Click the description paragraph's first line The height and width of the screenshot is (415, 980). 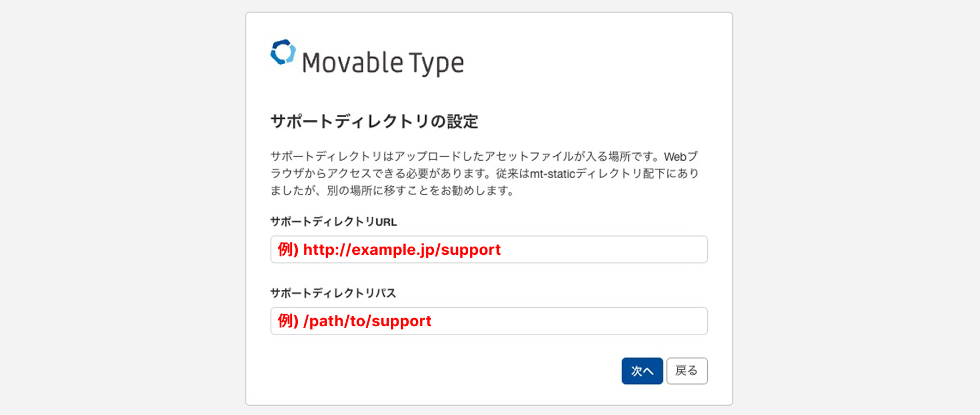tap(484, 157)
